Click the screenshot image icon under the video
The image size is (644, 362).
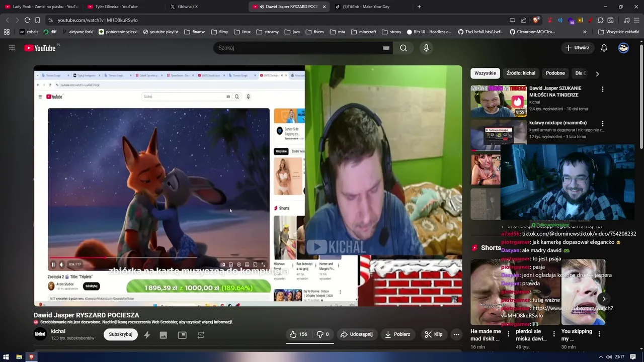pos(163,335)
